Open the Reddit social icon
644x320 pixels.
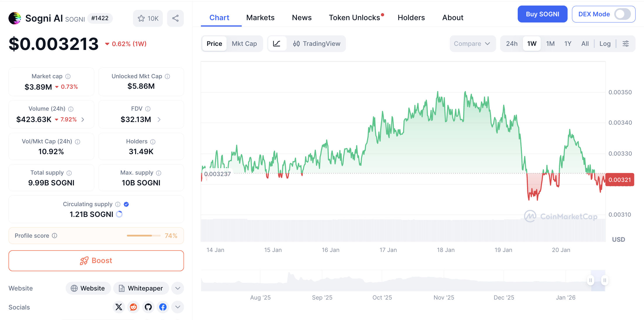pyautogui.click(x=133, y=307)
